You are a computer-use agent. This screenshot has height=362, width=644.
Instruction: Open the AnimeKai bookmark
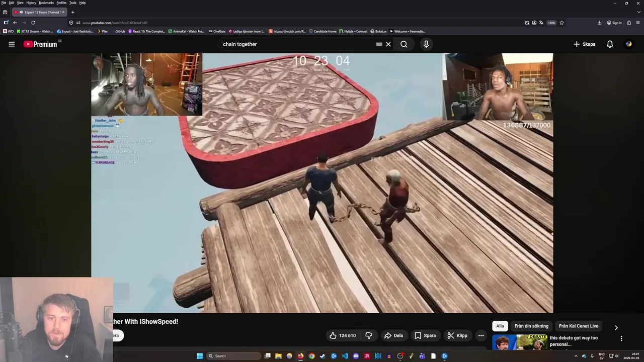(187, 31)
